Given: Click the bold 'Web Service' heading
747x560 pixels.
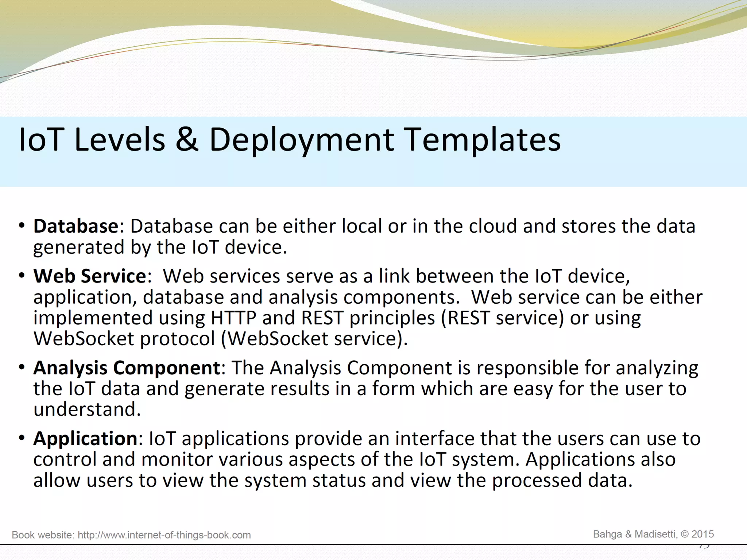Looking at the screenshot, I should point(90,276).
